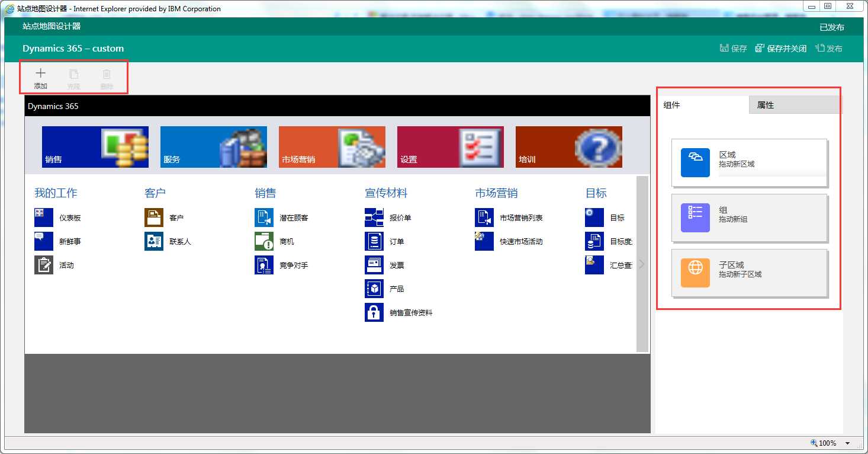Click the Dynamics 365 black header bar
868x454 pixels.
click(337, 106)
